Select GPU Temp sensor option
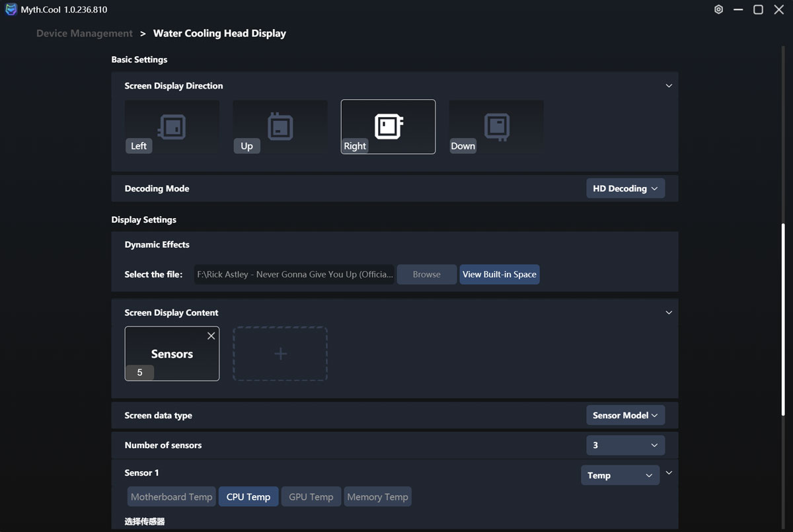Screen dimensions: 793x532 (311, 497)
